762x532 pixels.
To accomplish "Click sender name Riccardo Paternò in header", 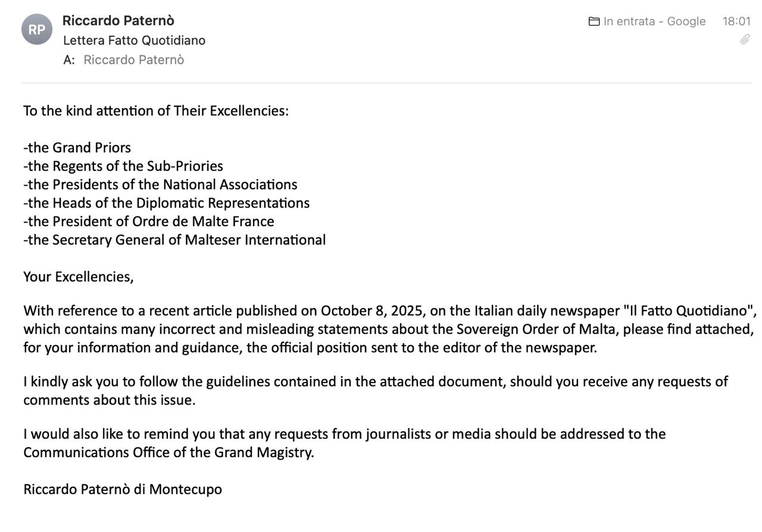I will [118, 20].
